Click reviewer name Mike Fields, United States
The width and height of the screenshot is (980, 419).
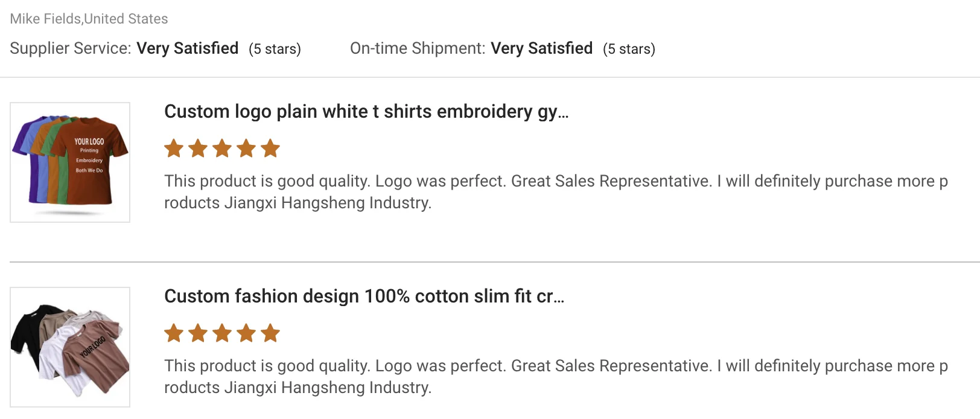(x=89, y=19)
